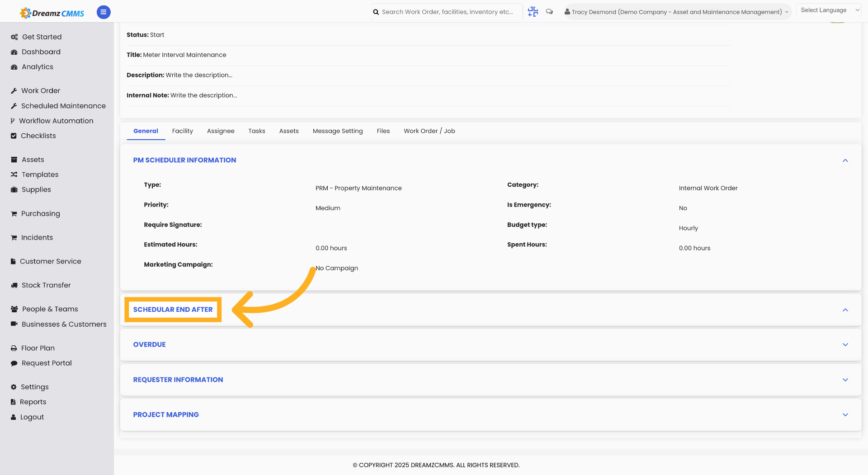Click the 'Medium' priority value
The width and height of the screenshot is (868, 475).
(328, 208)
